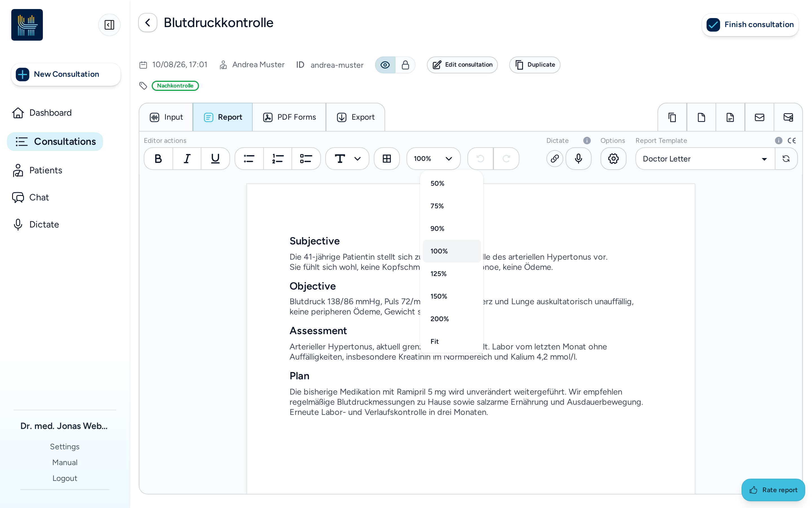
Task: Toggle italic formatting
Action: [x=187, y=159]
